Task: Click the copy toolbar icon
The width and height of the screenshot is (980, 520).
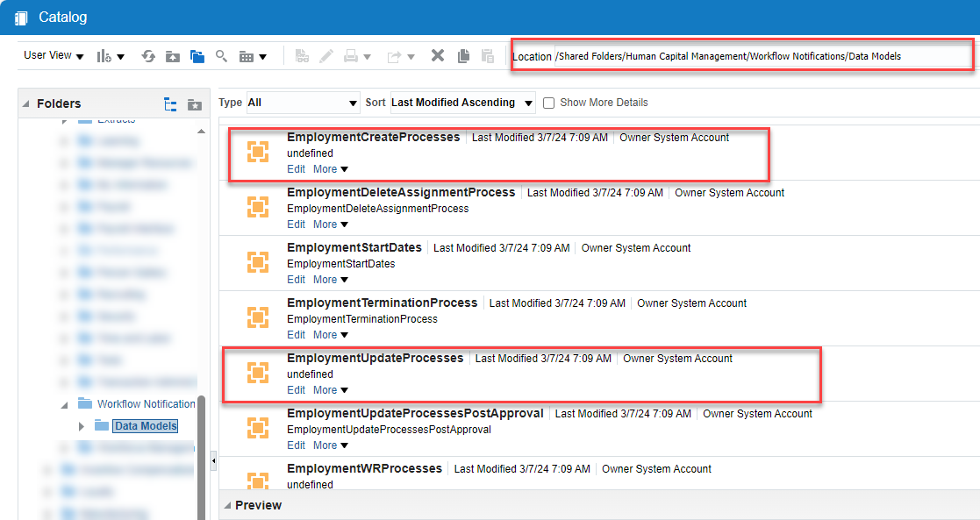Action: [x=463, y=55]
